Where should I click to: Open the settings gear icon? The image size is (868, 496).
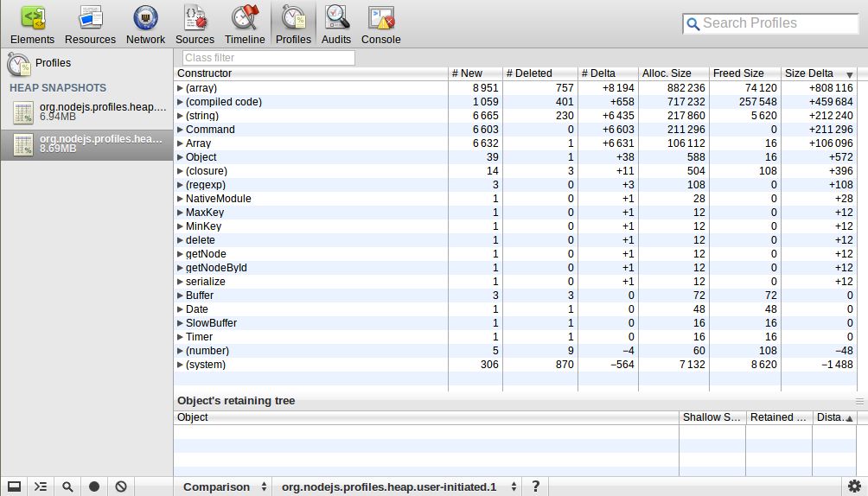[855, 486]
